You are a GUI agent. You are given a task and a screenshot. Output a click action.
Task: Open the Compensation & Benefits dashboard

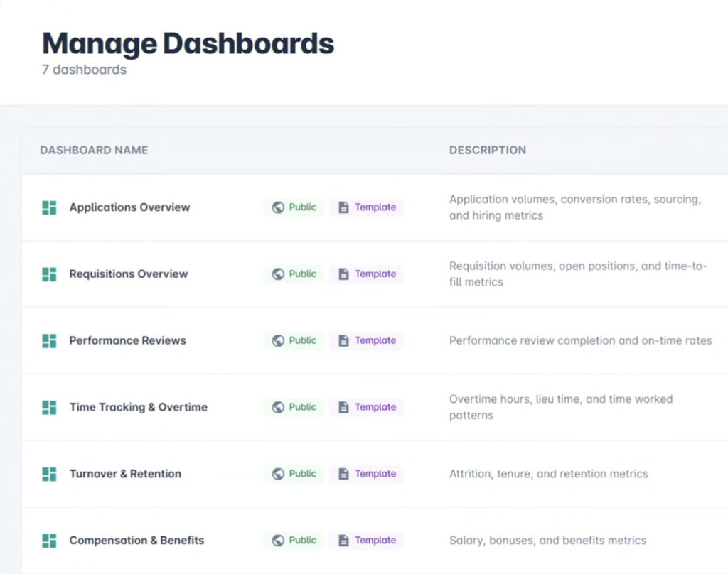[136, 541]
